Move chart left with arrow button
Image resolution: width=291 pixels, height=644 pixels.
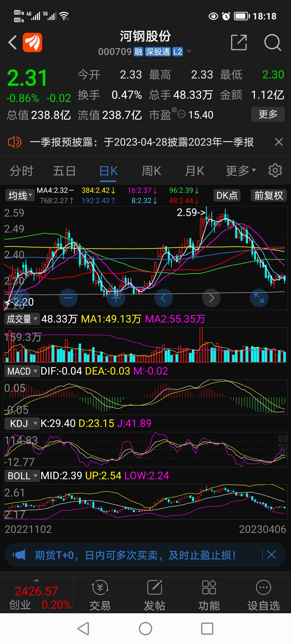(164, 298)
